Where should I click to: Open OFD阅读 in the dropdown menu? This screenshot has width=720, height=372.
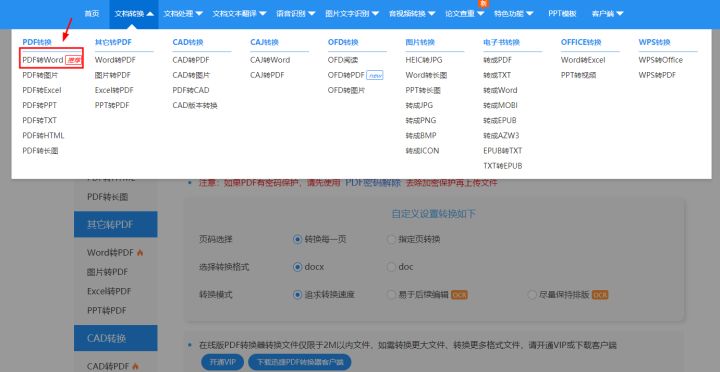[x=343, y=60]
